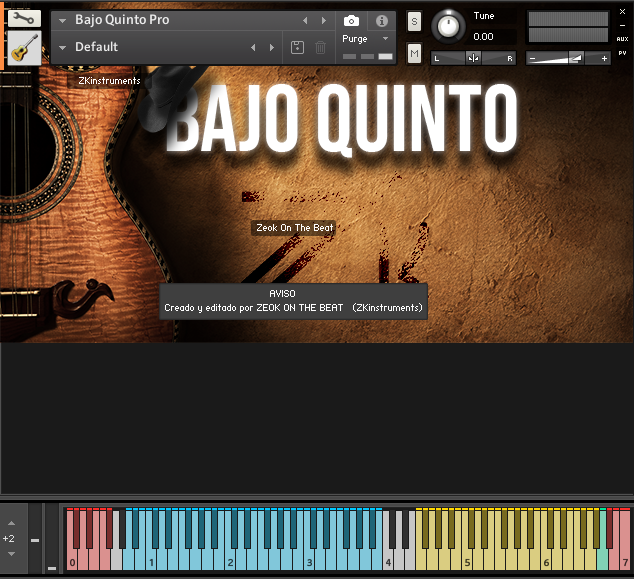The image size is (634, 579).
Task: Shift keyboard octave down arrow
Action: pyautogui.click(x=11, y=554)
